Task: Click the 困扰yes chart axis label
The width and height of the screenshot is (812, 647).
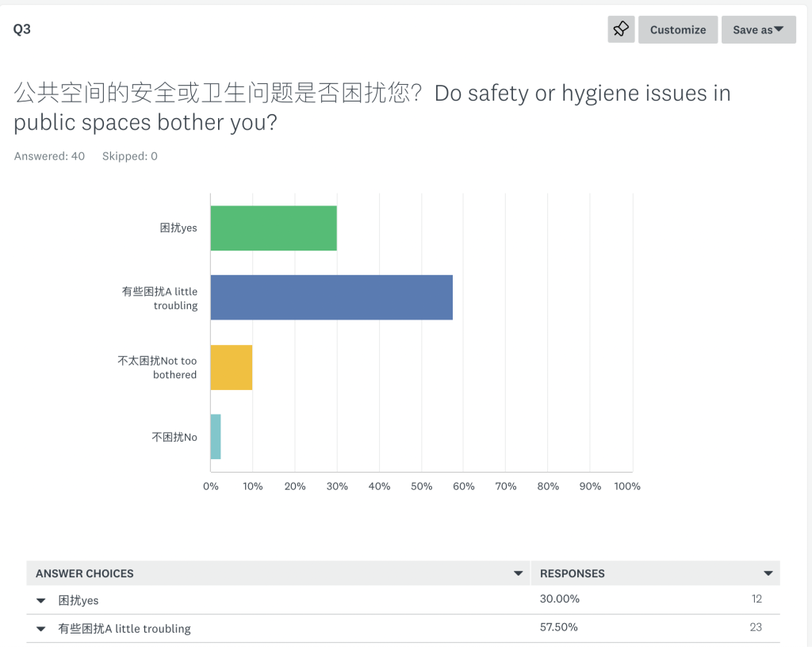Action: (x=178, y=228)
